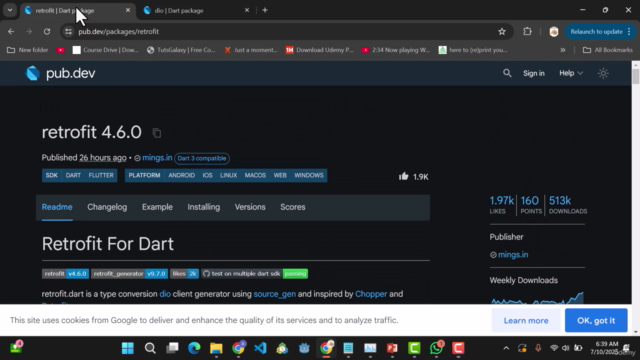Open the Scores tab
Screen dimensions: 640x360
[293, 207]
